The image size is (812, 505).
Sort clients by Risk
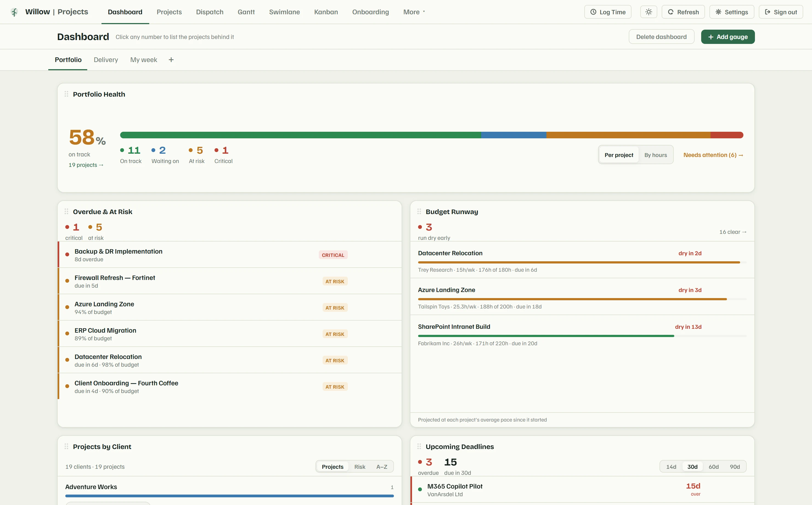[359, 467]
